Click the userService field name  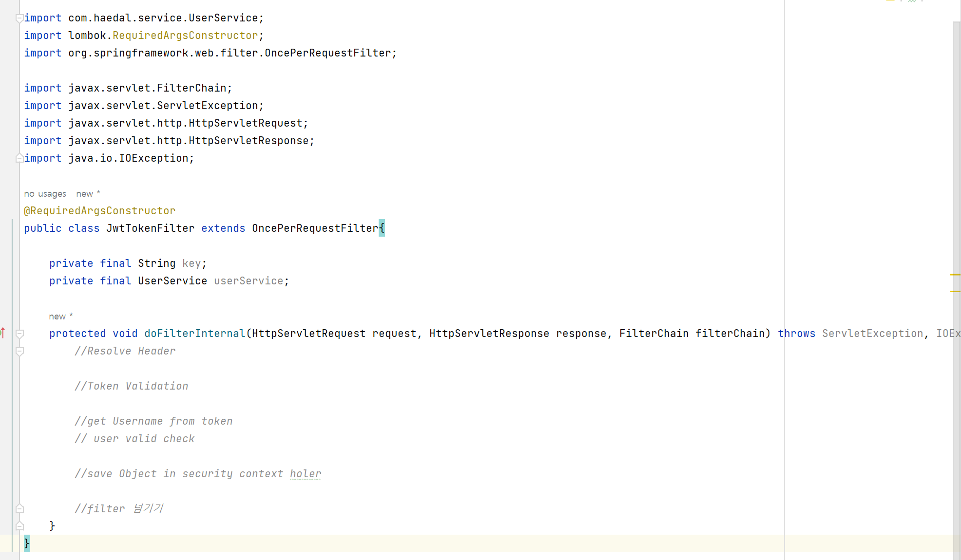[249, 281]
